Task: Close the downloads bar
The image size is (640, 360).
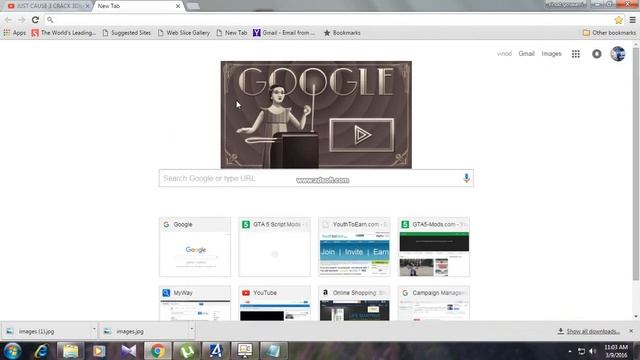Action: click(631, 331)
